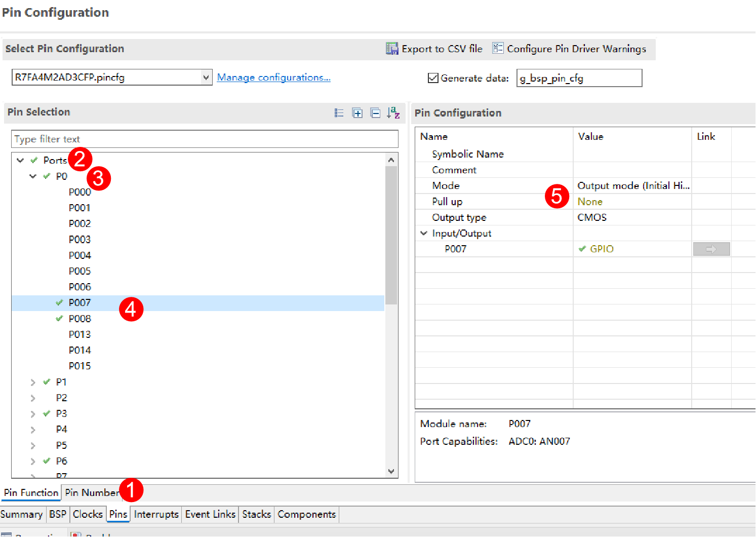Open the pincfg configuration dropdown
This screenshot has height=537, width=756.
(206, 77)
